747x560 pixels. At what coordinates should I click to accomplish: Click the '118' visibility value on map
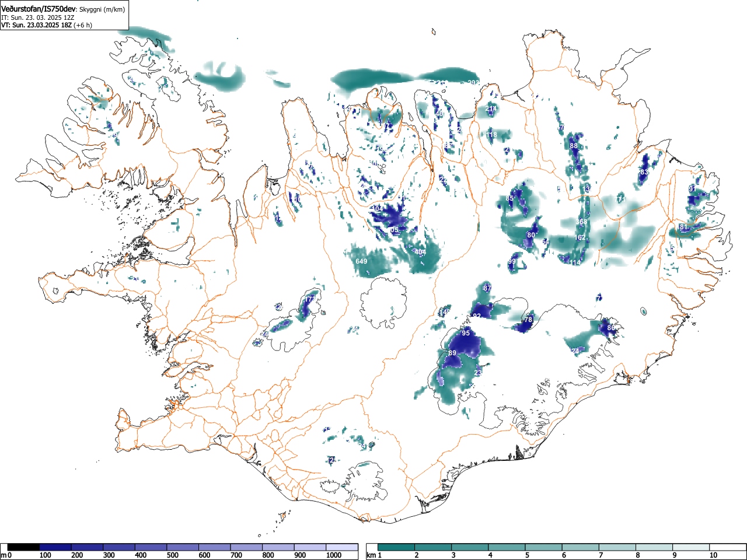click(x=491, y=135)
